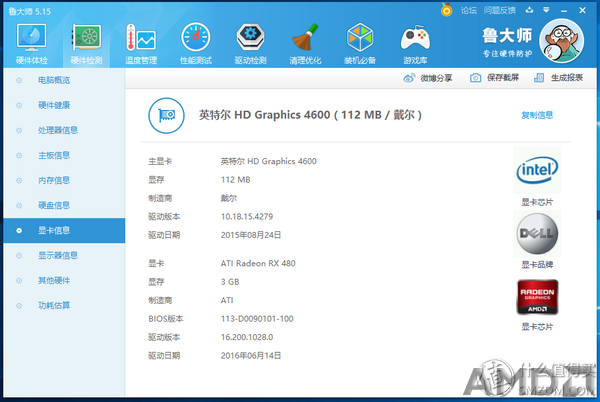
Task: Click the Radeon Graphics AMD logo
Action: tap(537, 297)
